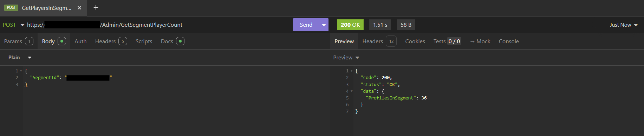Screen dimensions: 644x136
Task: Open the Plain body type dropdown
Action: point(20,57)
